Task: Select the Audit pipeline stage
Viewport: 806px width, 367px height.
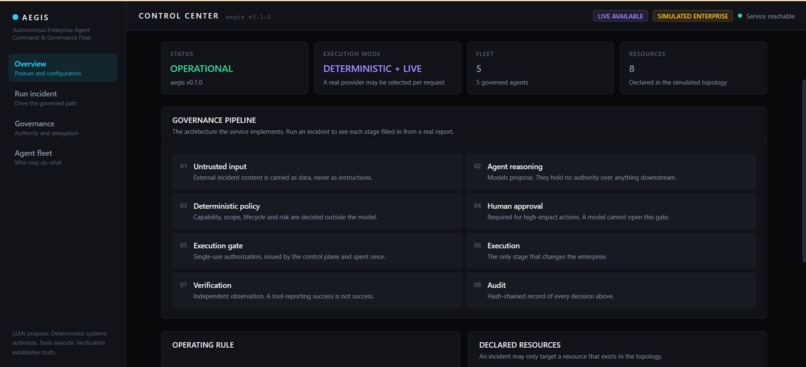Action: pos(611,290)
